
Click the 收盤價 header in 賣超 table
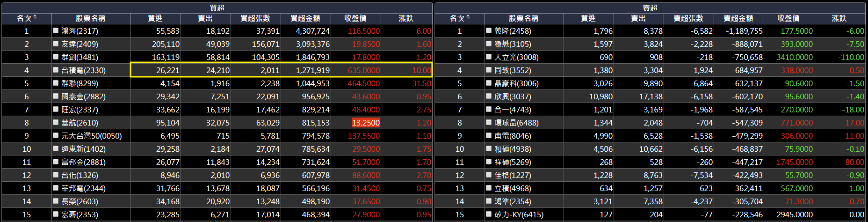pos(788,18)
